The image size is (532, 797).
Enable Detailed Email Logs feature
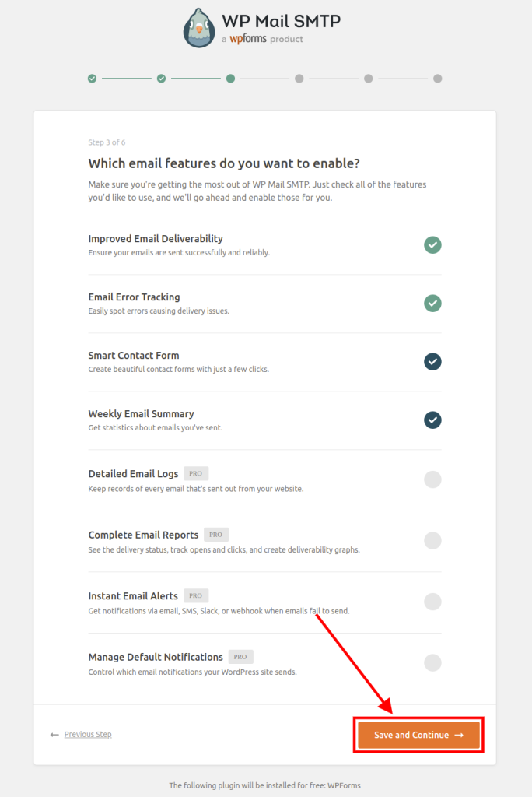point(432,479)
